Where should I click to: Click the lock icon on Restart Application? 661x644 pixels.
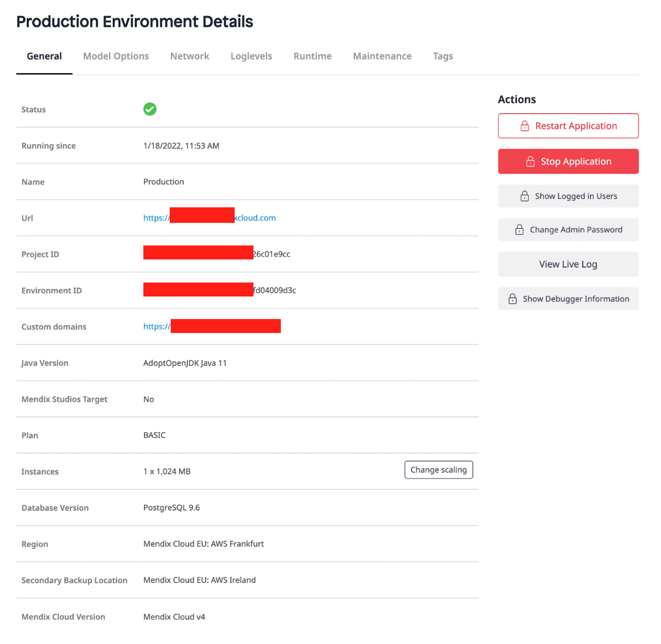[x=525, y=126]
